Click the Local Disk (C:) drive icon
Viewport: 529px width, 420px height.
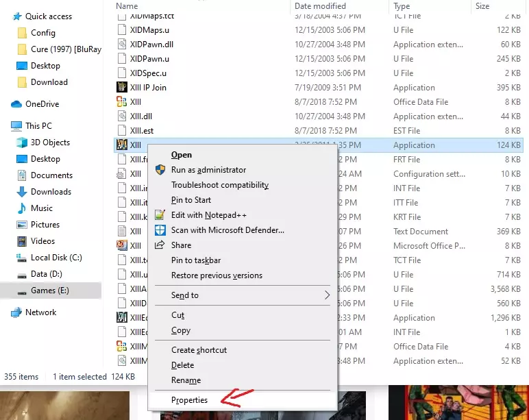(x=22, y=258)
